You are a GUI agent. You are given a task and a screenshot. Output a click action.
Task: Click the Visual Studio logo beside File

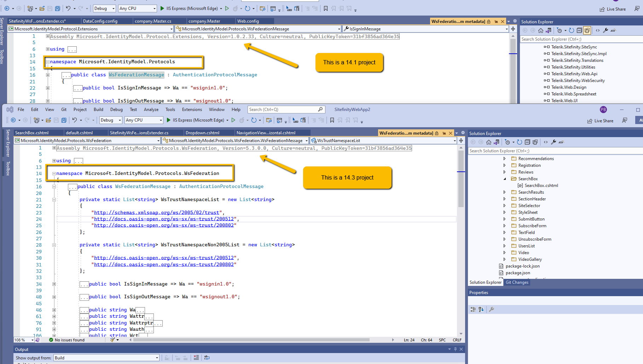click(10, 110)
